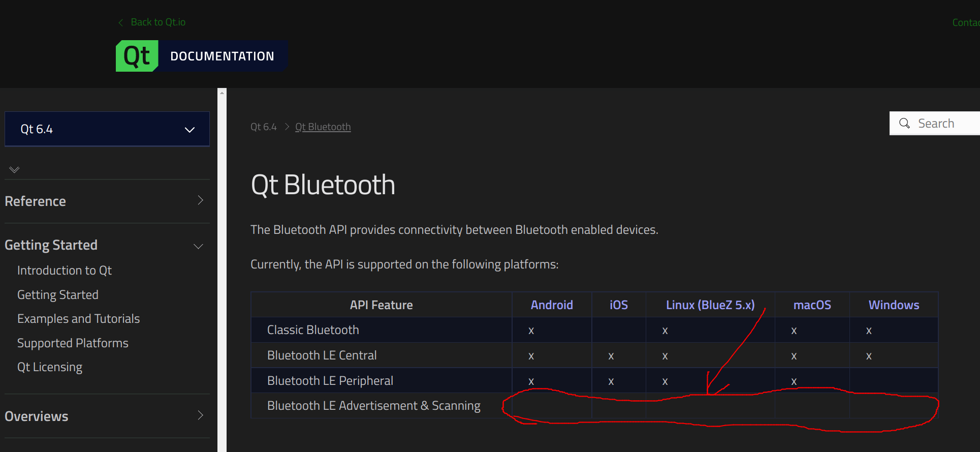
Task: Open Overviews sidebar heading
Action: coord(36,416)
